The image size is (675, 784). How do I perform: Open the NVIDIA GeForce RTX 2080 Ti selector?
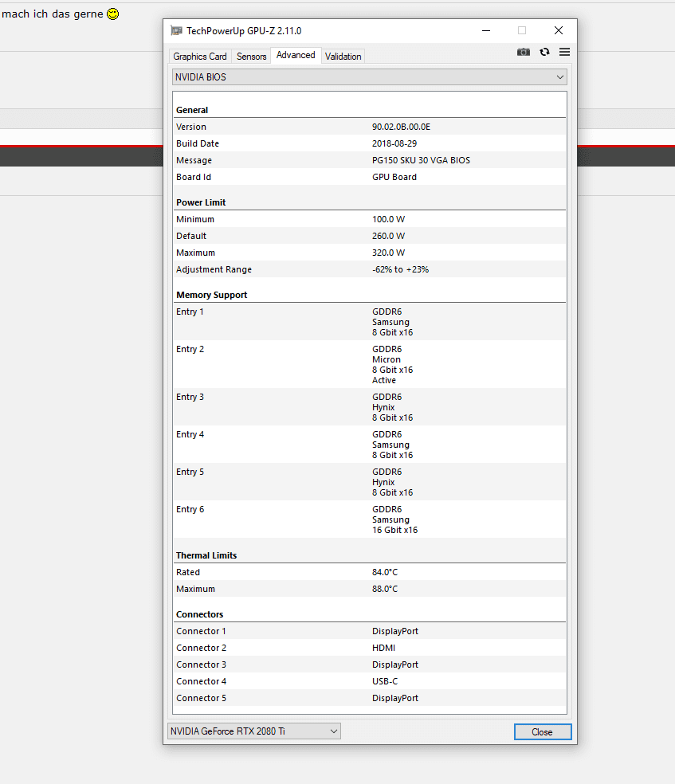click(x=254, y=731)
